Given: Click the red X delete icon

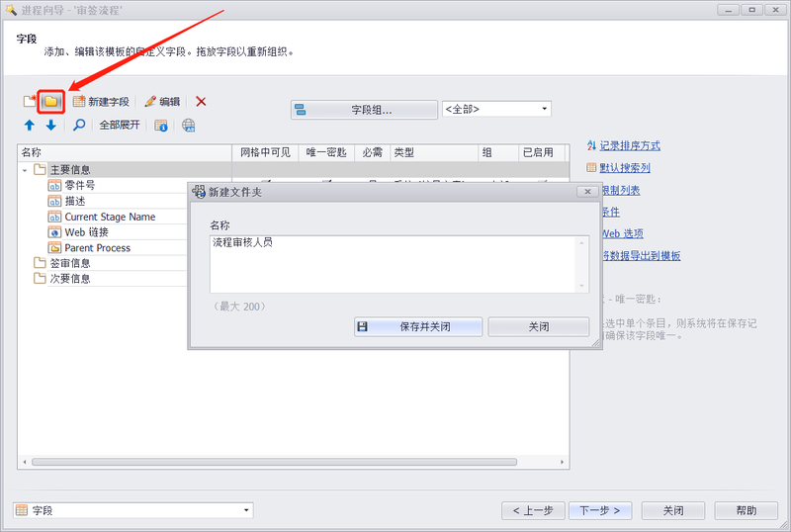Looking at the screenshot, I should [201, 102].
